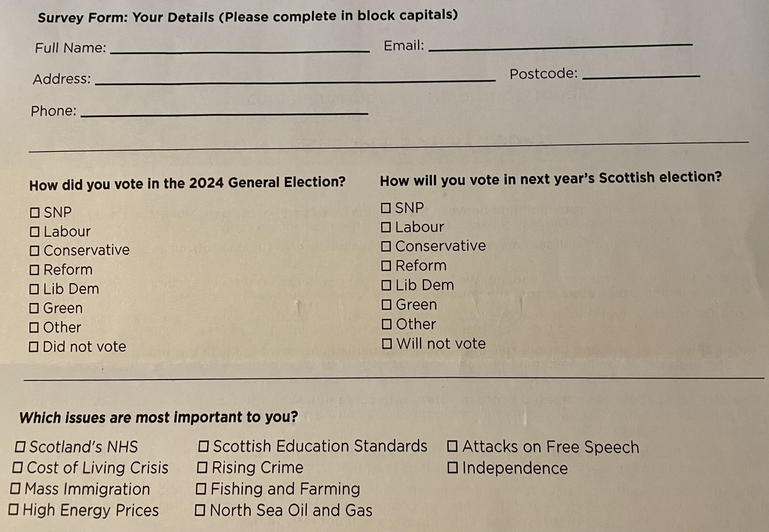Image resolution: width=769 pixels, height=532 pixels.
Task: Tick the Will not vote checkbox
Action: pyautogui.click(x=387, y=344)
